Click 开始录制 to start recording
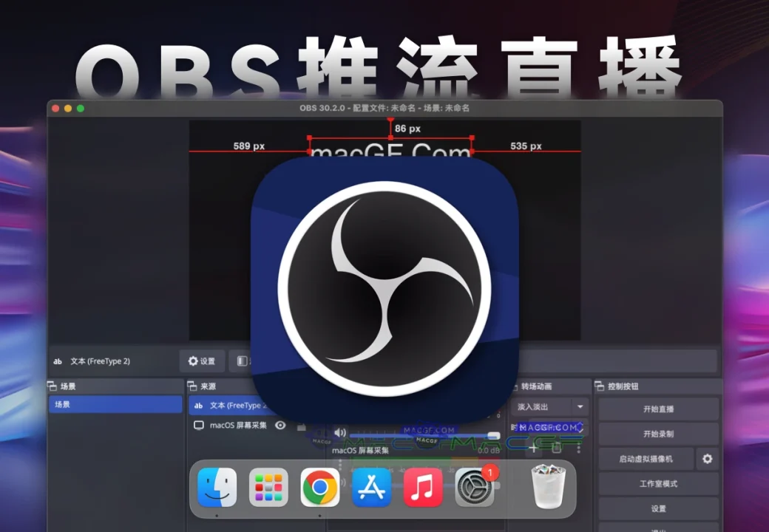The width and height of the screenshot is (769, 532). pos(657,435)
